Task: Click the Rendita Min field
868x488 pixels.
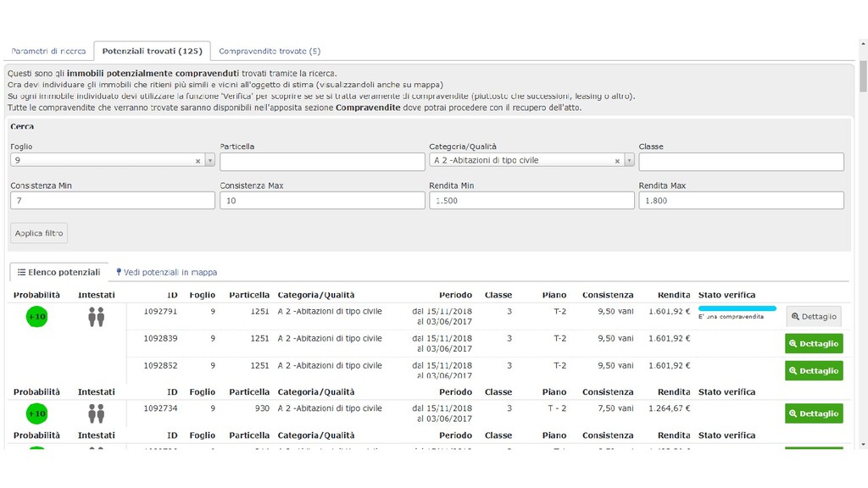Action: pos(531,200)
